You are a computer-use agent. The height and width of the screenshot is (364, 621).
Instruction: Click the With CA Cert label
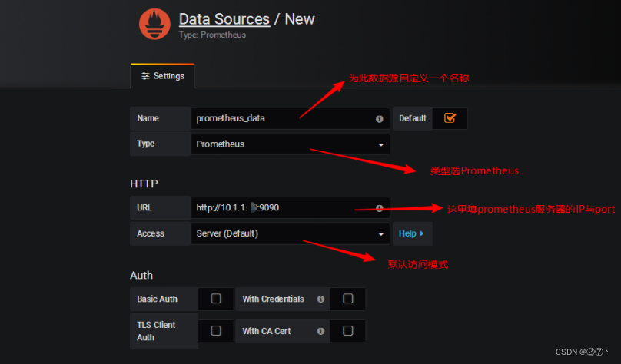coord(267,331)
